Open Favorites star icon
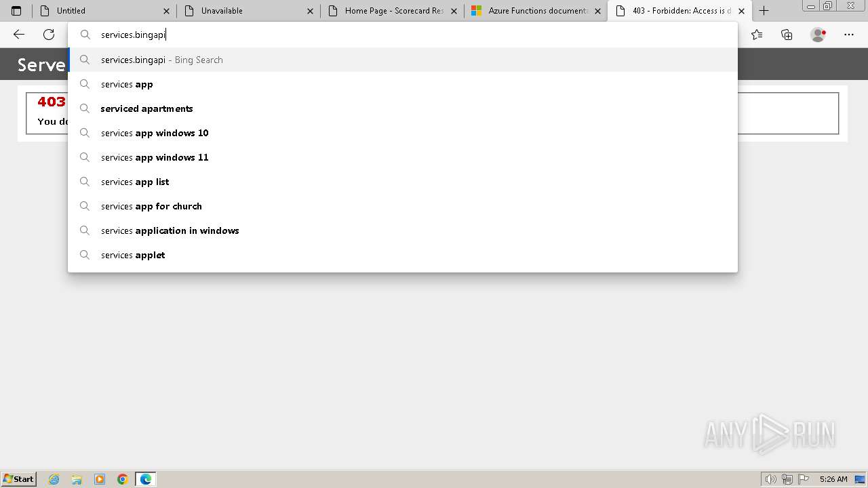Image resolution: width=868 pixels, height=488 pixels. click(x=757, y=35)
